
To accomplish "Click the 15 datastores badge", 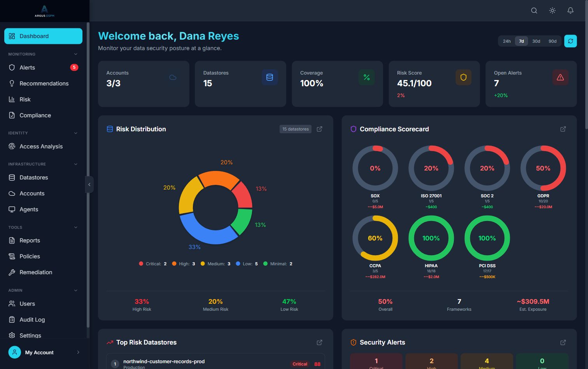I will point(296,129).
